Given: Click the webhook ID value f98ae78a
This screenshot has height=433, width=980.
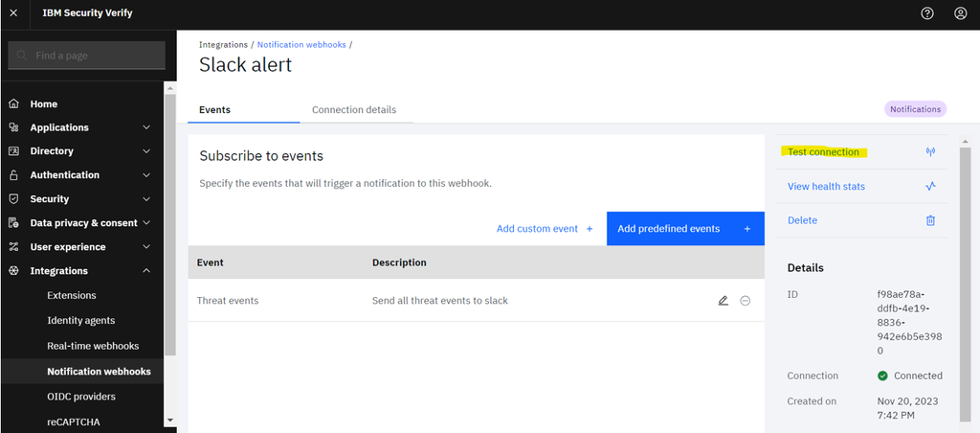Looking at the screenshot, I should point(909,323).
